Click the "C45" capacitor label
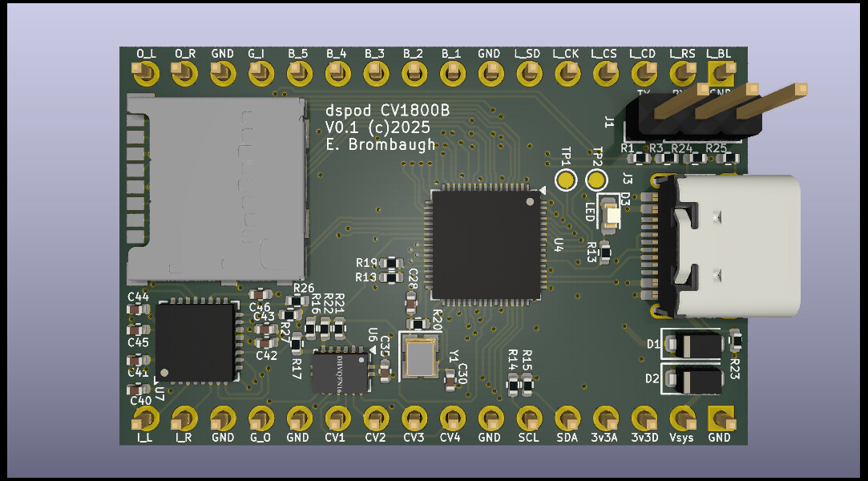The height and width of the screenshot is (481, 868). (139, 342)
